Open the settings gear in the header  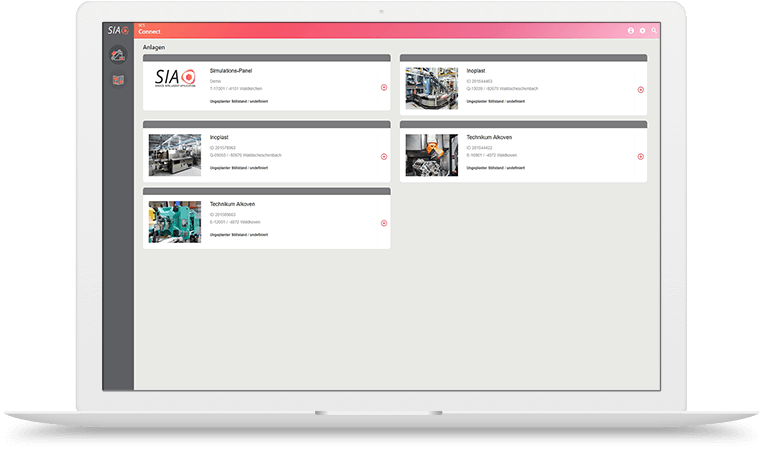tap(642, 31)
